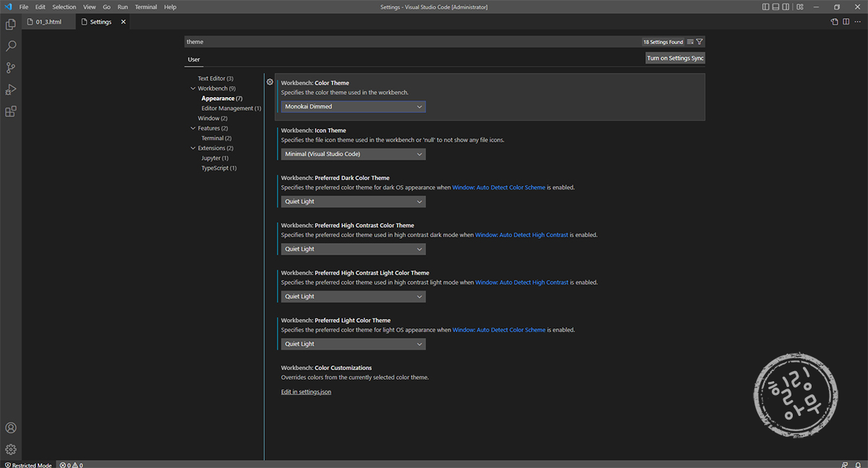Open Auto Detect Color Scheme link under Preferred Dark
Image resolution: width=868 pixels, height=468 pixels.
click(499, 187)
